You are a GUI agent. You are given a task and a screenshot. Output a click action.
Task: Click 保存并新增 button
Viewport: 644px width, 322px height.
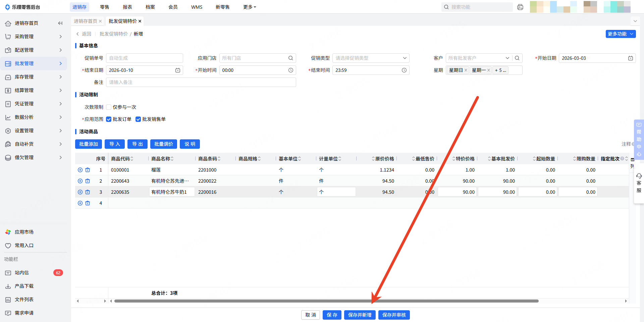point(360,315)
